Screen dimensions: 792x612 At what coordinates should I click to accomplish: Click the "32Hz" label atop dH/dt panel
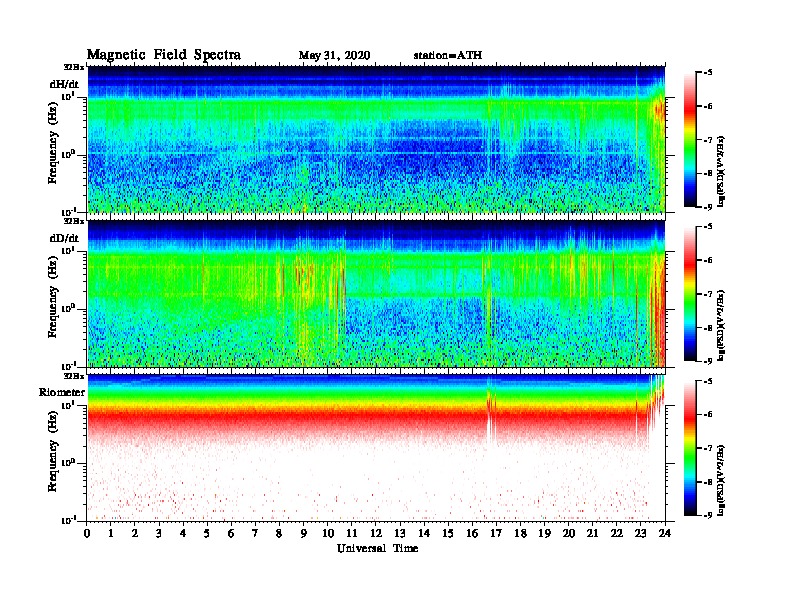pos(74,67)
